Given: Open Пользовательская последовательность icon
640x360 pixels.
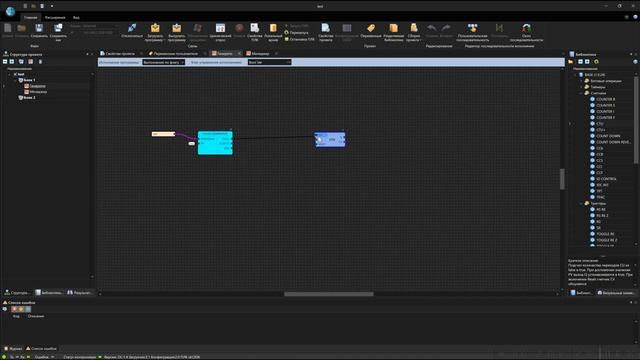Looking at the screenshot, I should (x=472, y=28).
